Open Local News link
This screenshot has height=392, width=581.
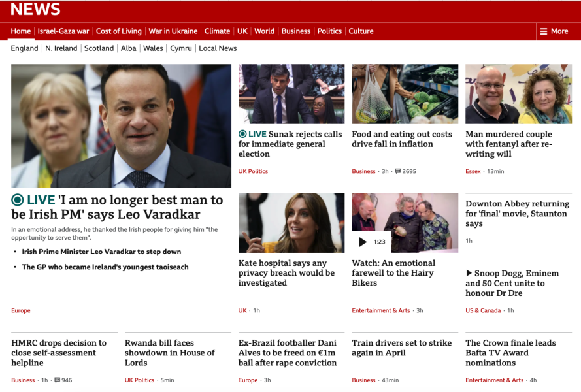pos(218,48)
